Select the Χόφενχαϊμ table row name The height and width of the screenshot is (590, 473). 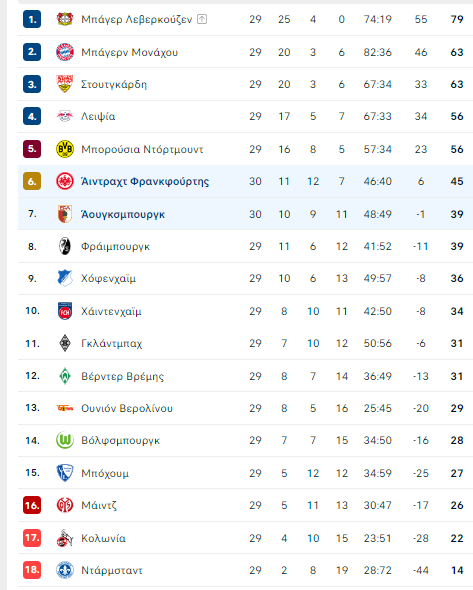pos(108,279)
